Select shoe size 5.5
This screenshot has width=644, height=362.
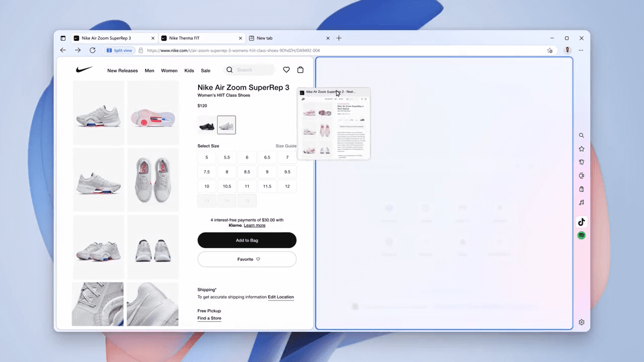coord(227,157)
